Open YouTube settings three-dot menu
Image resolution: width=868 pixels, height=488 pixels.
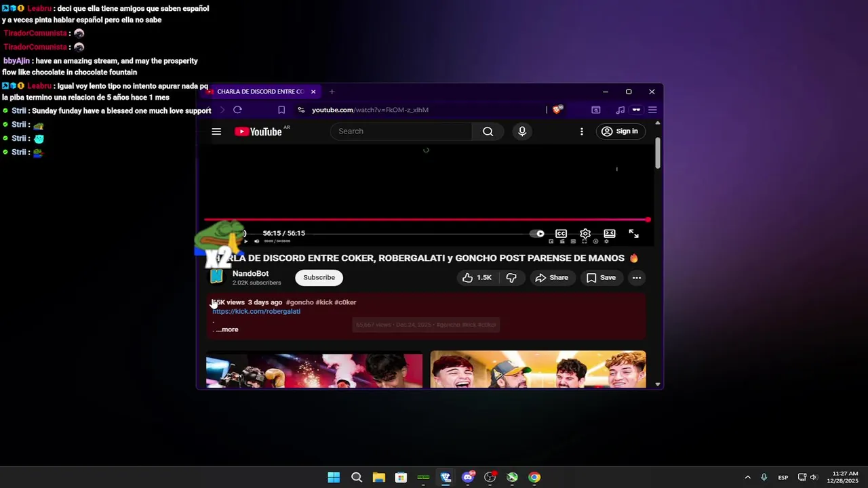pyautogui.click(x=581, y=131)
